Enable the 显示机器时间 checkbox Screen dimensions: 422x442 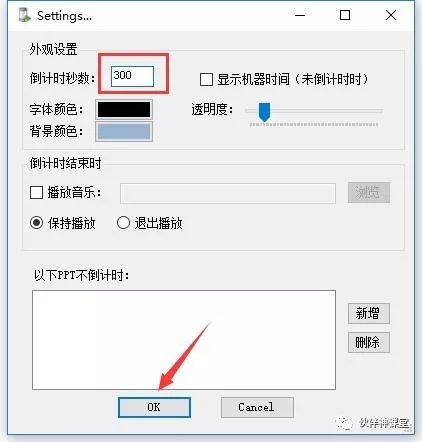tap(206, 80)
